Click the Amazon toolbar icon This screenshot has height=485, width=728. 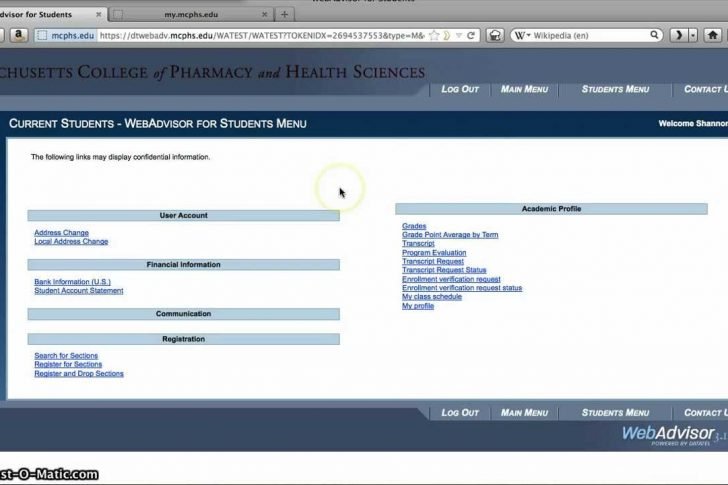[18, 34]
